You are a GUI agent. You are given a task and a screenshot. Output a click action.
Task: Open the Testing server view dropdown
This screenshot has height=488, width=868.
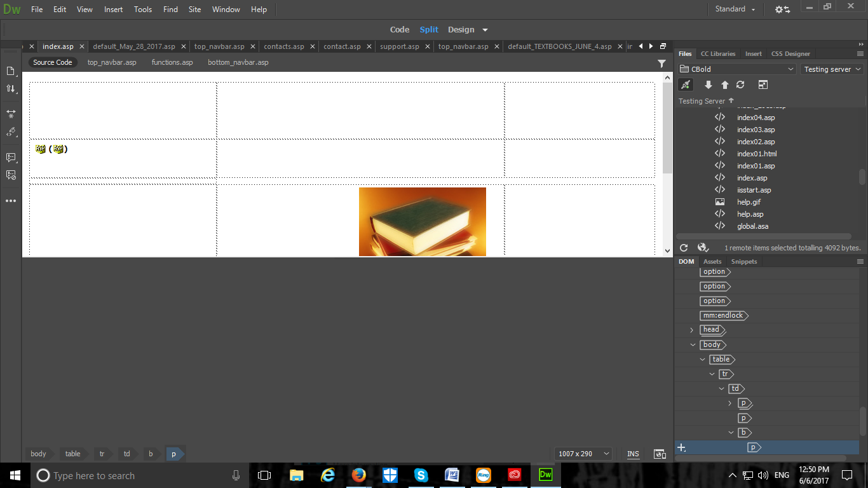point(832,69)
